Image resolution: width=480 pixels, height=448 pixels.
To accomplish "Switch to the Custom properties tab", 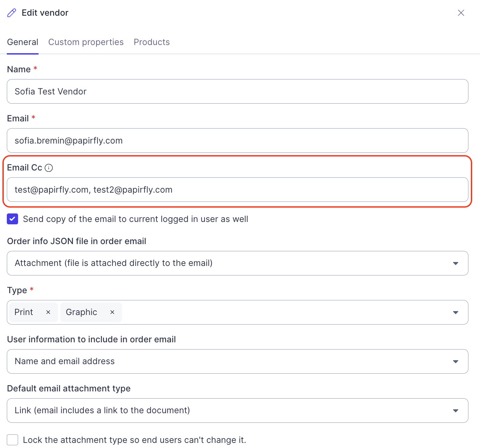I will click(x=86, y=42).
